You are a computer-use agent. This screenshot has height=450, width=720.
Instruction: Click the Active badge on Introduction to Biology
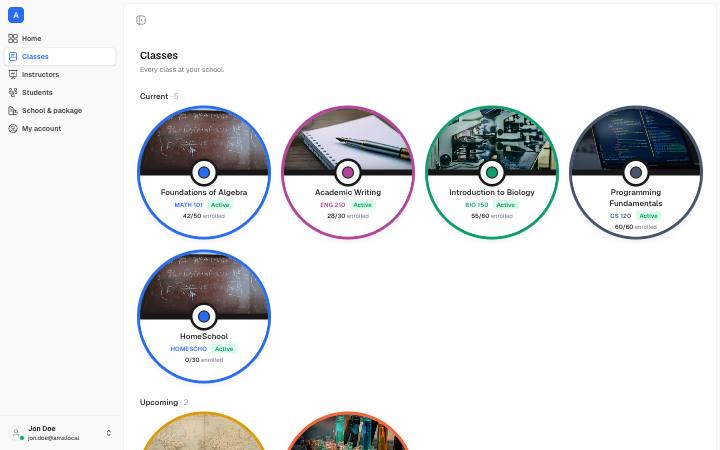coord(506,205)
